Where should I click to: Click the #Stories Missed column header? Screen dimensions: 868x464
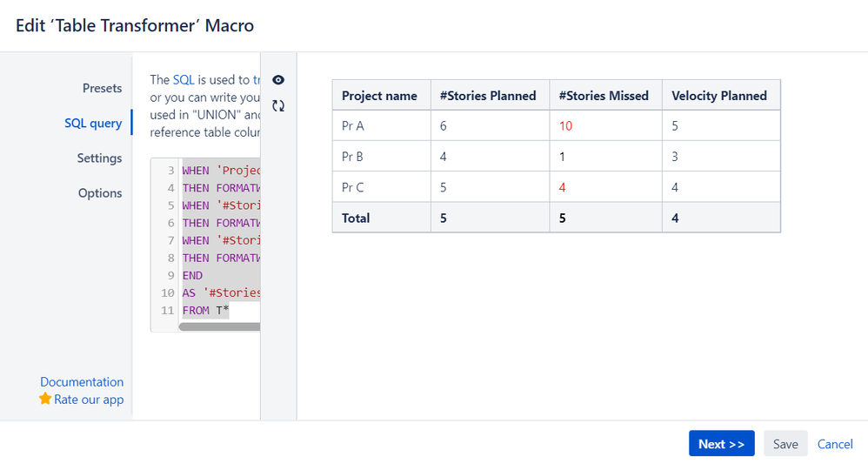[x=604, y=96]
